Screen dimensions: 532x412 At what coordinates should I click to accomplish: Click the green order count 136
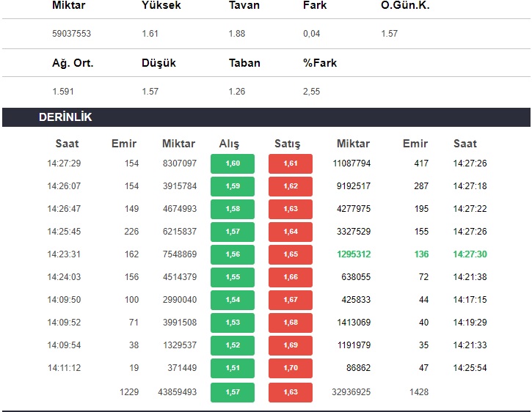click(421, 254)
